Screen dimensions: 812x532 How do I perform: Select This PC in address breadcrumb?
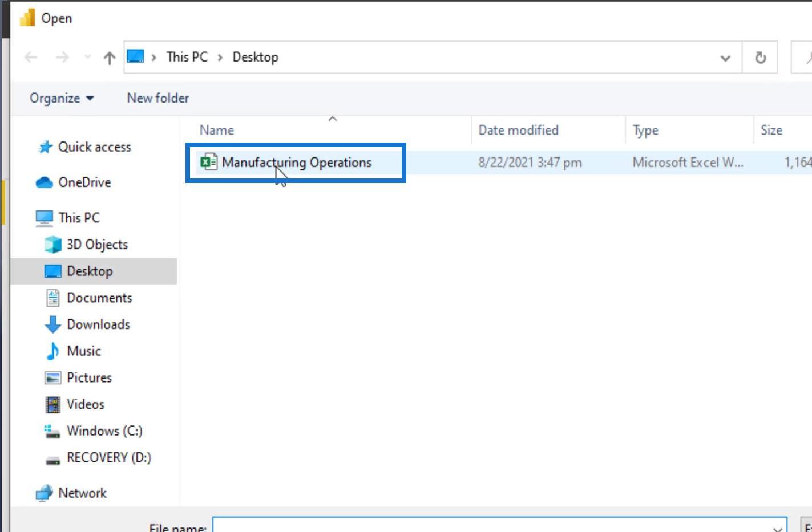coord(187,57)
